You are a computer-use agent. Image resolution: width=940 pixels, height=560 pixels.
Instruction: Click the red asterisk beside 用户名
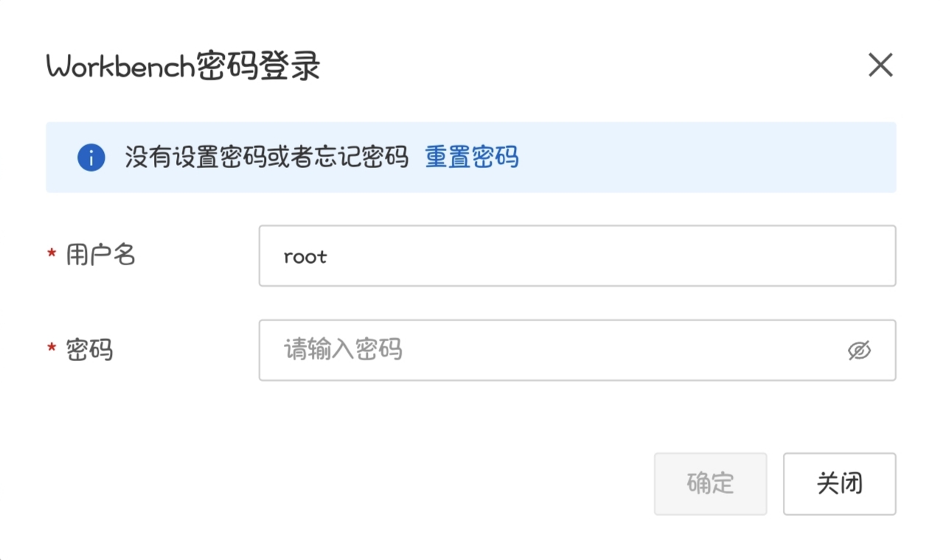(52, 255)
